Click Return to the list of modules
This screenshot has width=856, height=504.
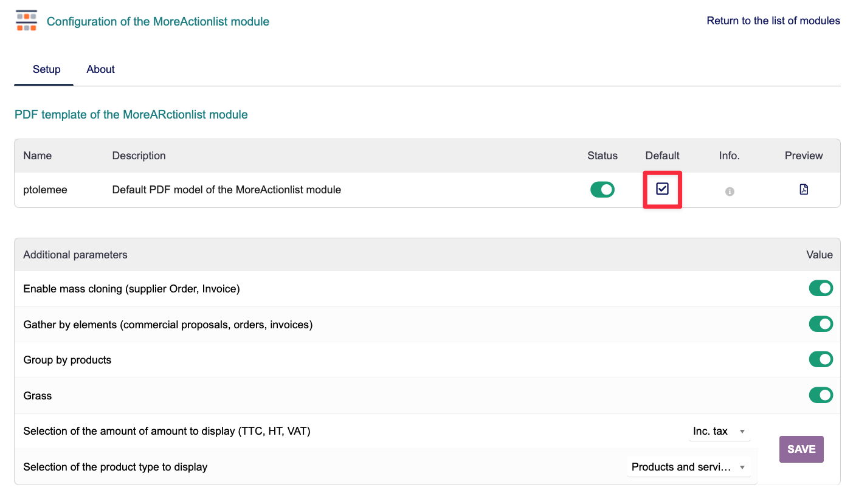tap(773, 21)
